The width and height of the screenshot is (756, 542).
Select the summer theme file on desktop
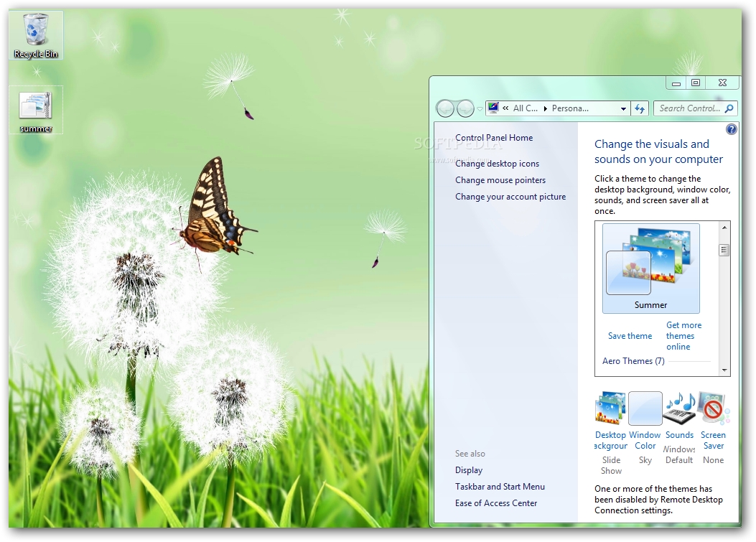click(36, 111)
